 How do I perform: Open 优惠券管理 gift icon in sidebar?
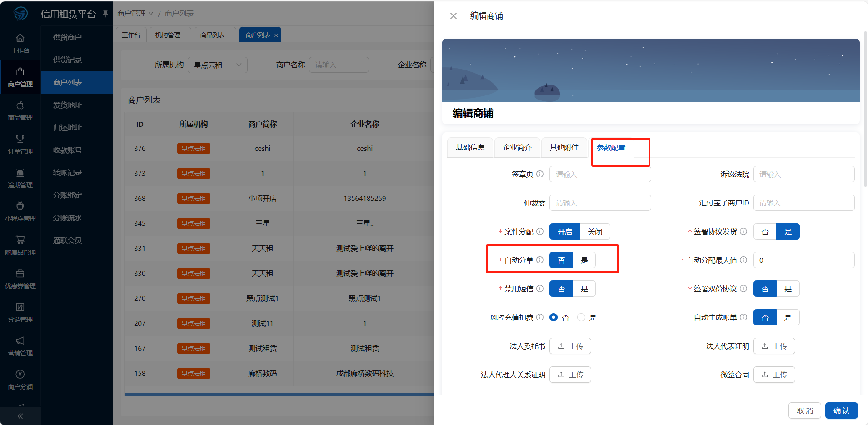point(20,274)
